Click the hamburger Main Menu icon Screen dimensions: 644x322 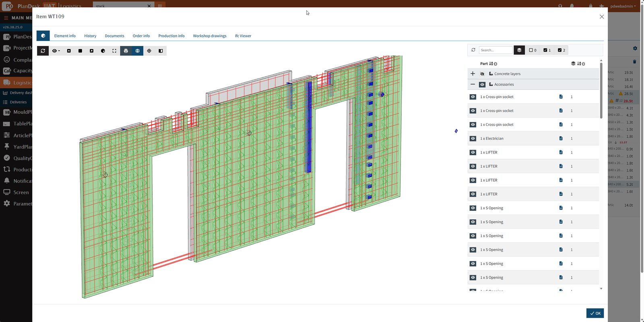pos(6,18)
